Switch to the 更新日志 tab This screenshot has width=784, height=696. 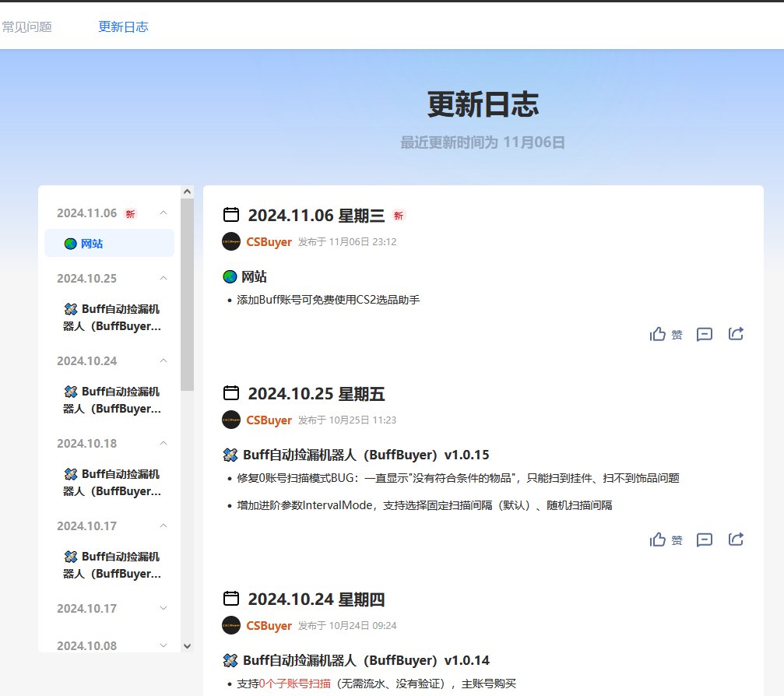[123, 26]
